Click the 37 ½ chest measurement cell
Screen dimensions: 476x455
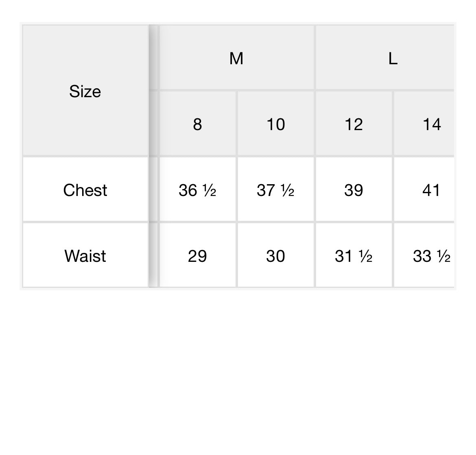pyautogui.click(x=275, y=190)
